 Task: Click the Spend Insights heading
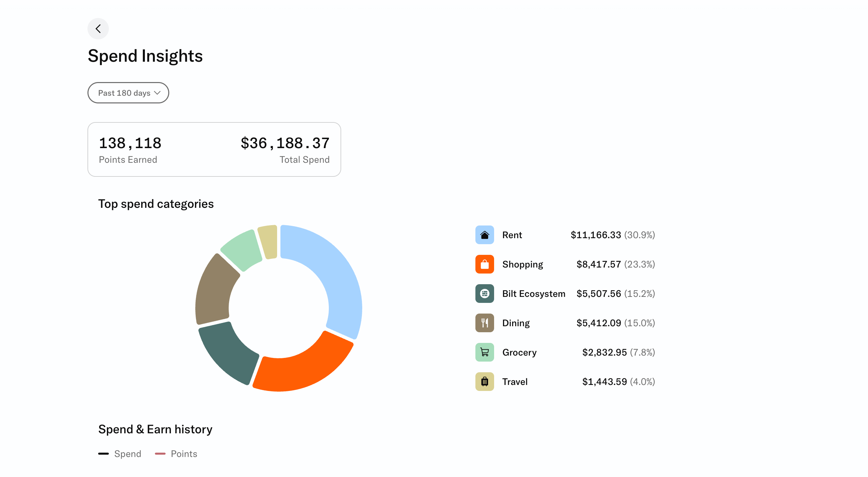(x=145, y=56)
